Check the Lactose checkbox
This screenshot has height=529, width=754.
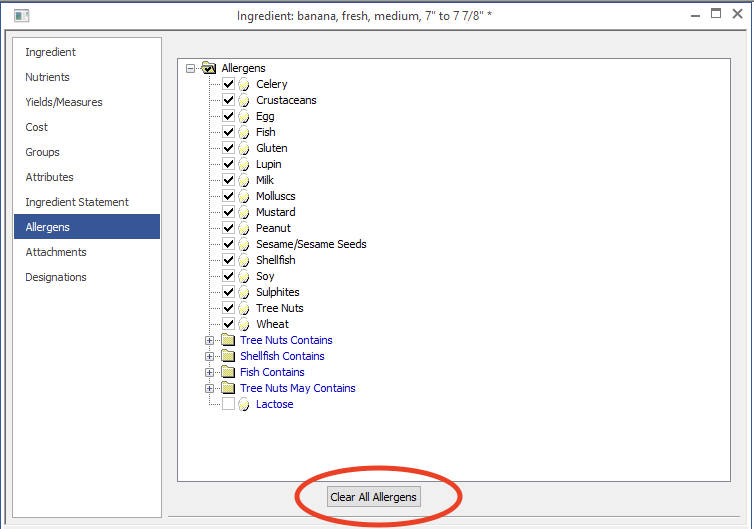tap(228, 404)
